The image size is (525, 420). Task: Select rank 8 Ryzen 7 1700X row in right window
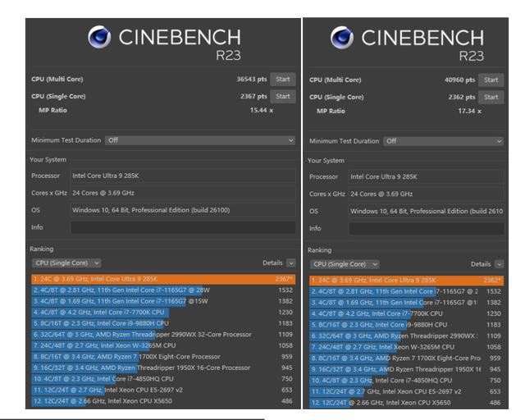coord(407,358)
